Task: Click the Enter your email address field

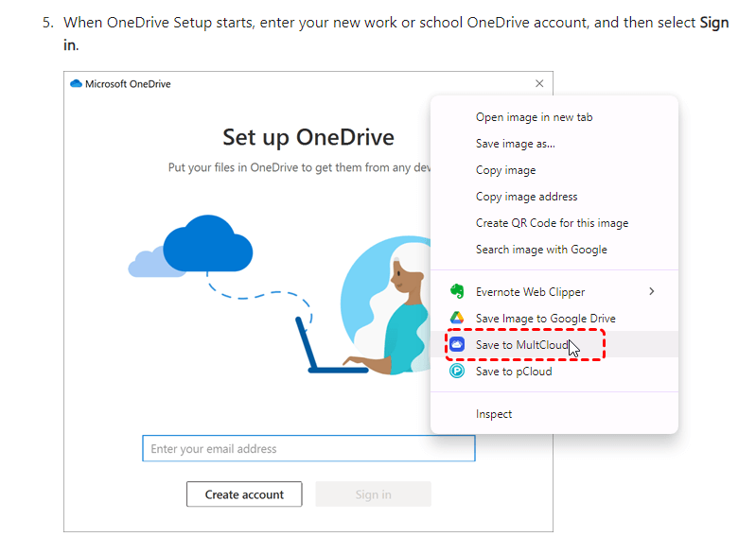Action: pyautogui.click(x=308, y=448)
